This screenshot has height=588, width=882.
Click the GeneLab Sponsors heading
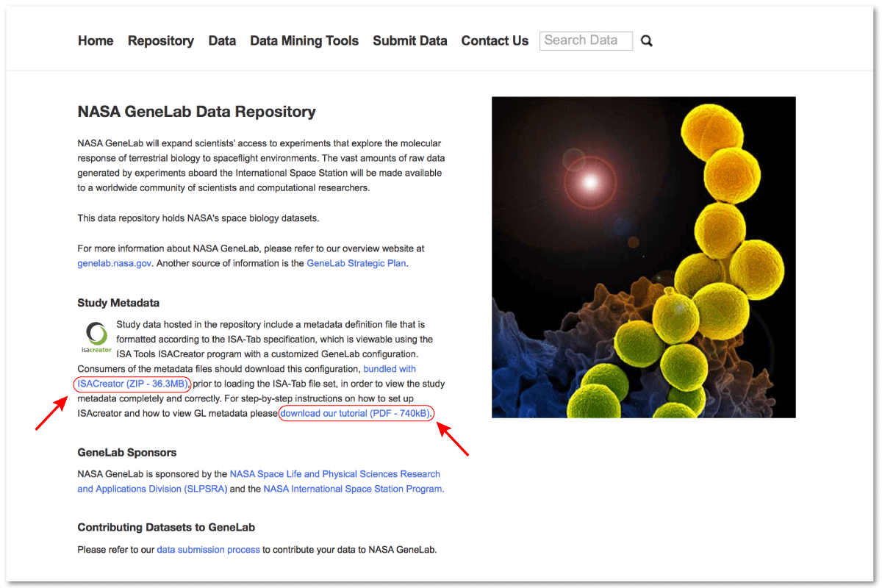(x=127, y=452)
